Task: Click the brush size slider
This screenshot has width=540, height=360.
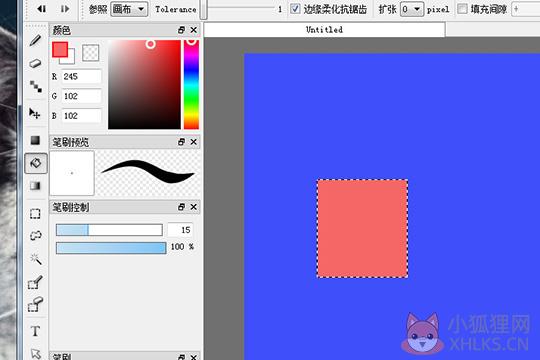Action: pos(109,230)
